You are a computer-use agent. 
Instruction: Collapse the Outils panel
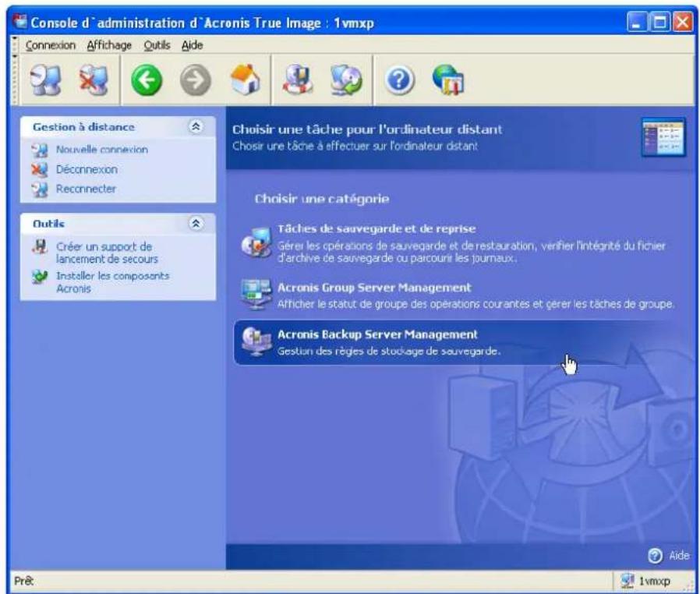click(196, 223)
